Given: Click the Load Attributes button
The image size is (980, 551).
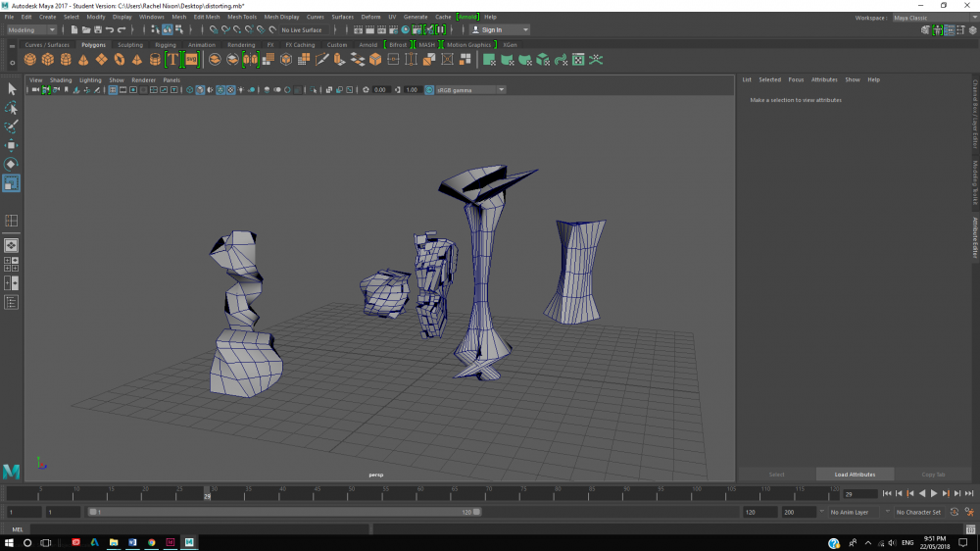Looking at the screenshot, I should [x=855, y=475].
